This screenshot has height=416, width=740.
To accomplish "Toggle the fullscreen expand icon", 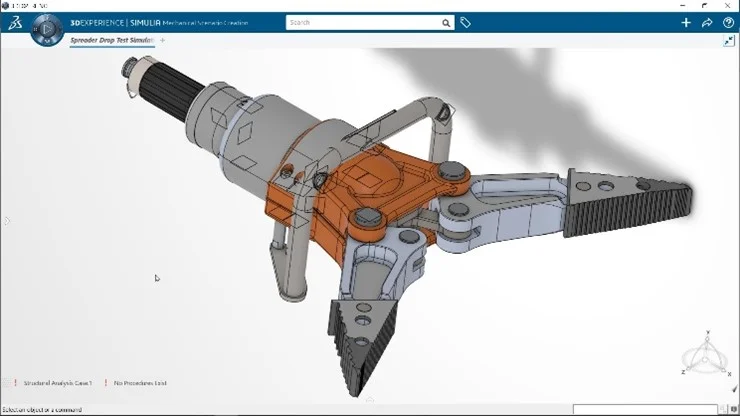I will [x=730, y=41].
